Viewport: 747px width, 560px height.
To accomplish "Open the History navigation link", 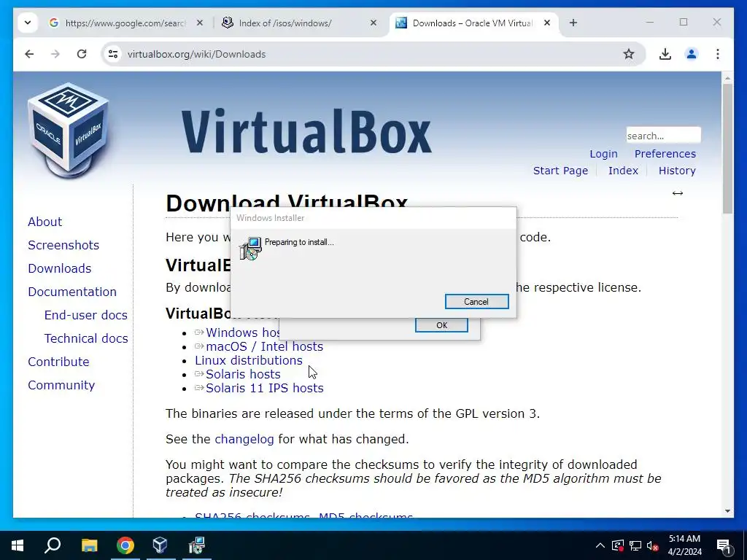I will pyautogui.click(x=677, y=171).
